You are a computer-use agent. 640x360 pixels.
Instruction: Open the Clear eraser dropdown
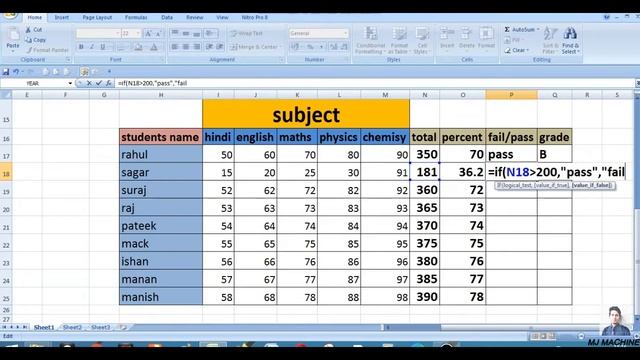tap(517, 50)
